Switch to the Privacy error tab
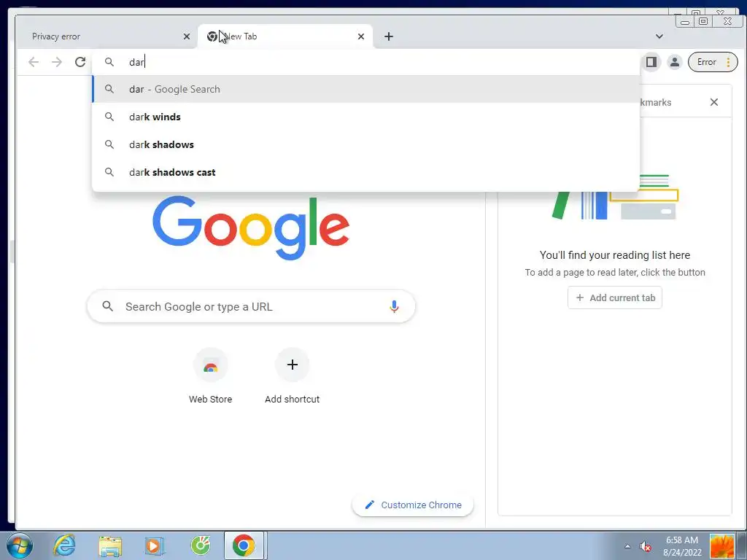The image size is (747, 560). point(107,36)
